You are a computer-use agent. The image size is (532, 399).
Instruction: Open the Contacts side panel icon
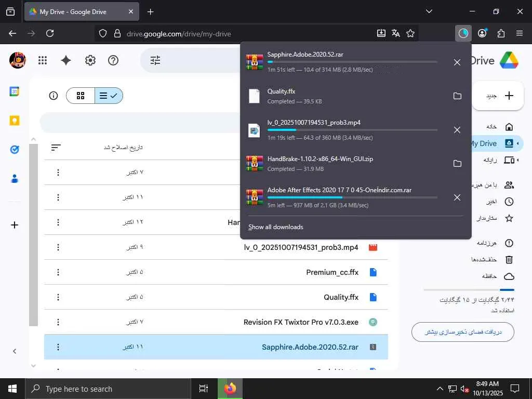tap(14, 179)
